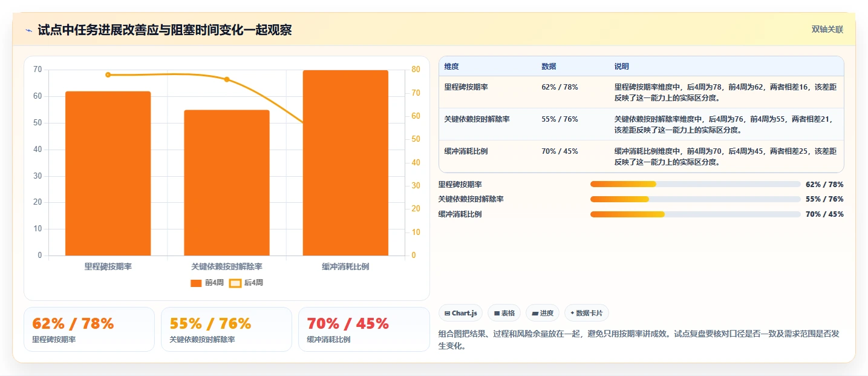Open the 62% / 78% data card

89,329
